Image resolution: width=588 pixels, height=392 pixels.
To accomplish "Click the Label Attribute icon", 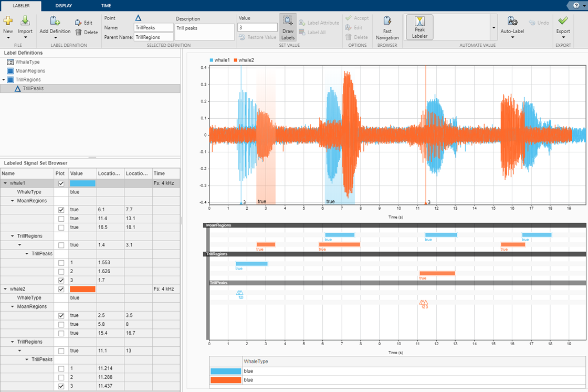I will (x=302, y=23).
